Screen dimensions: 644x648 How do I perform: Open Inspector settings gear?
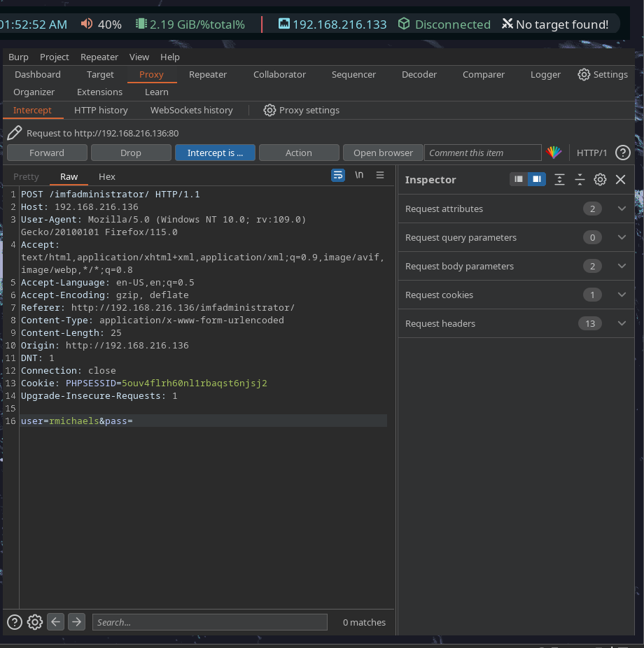pos(600,179)
